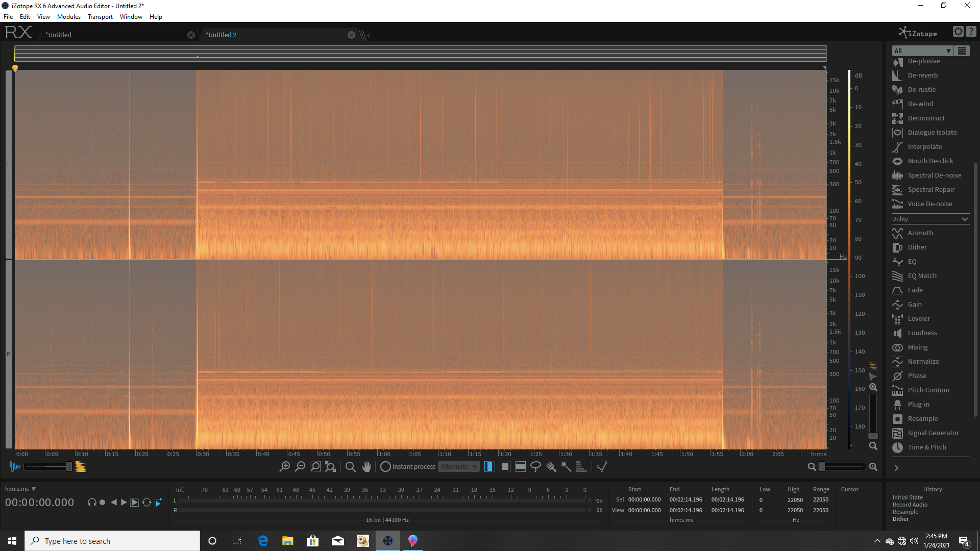The height and width of the screenshot is (551, 980).
Task: Open the Modules menu
Action: point(68,17)
